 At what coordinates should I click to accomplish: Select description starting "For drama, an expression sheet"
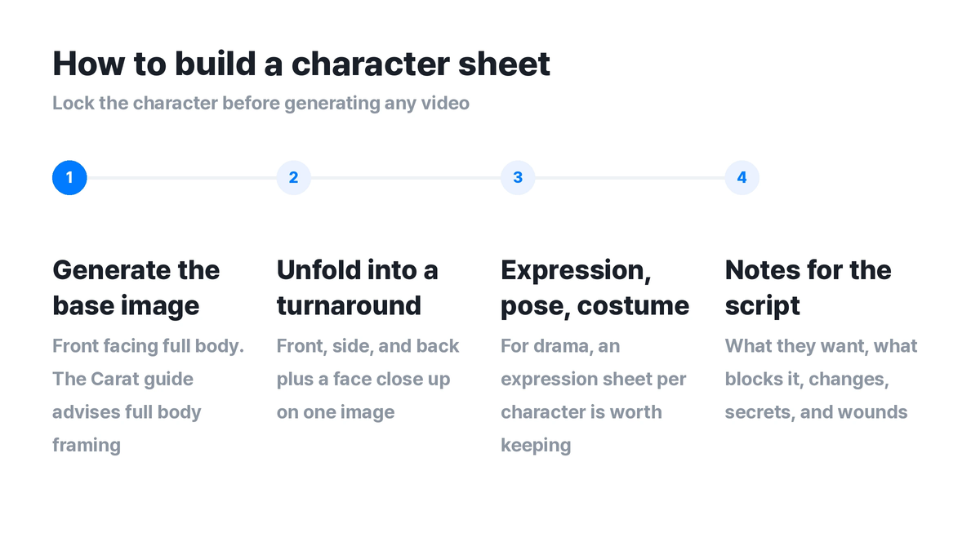pyautogui.click(x=594, y=395)
